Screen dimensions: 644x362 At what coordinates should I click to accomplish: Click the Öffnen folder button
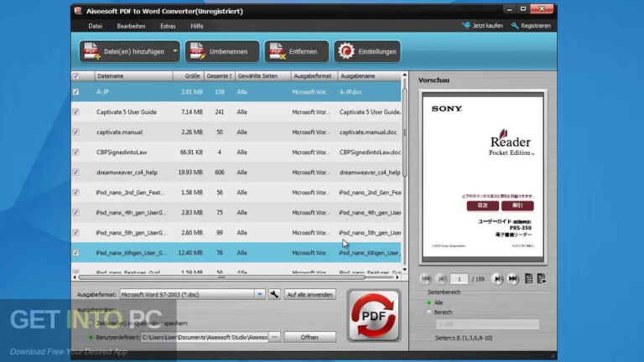point(309,338)
